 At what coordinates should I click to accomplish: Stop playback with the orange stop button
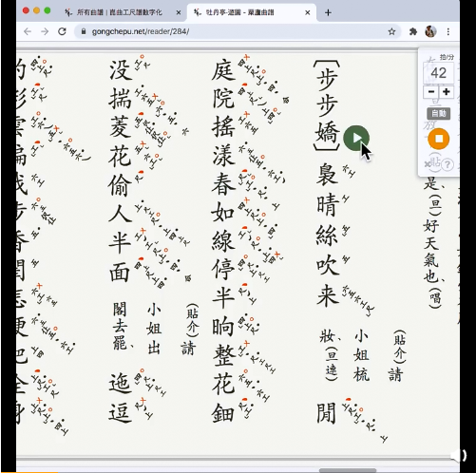click(x=439, y=139)
